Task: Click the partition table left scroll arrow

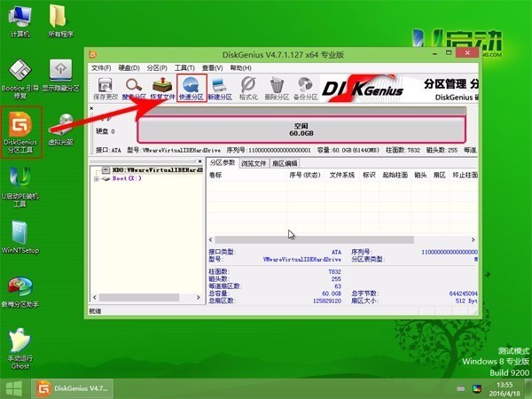Action: coord(211,240)
